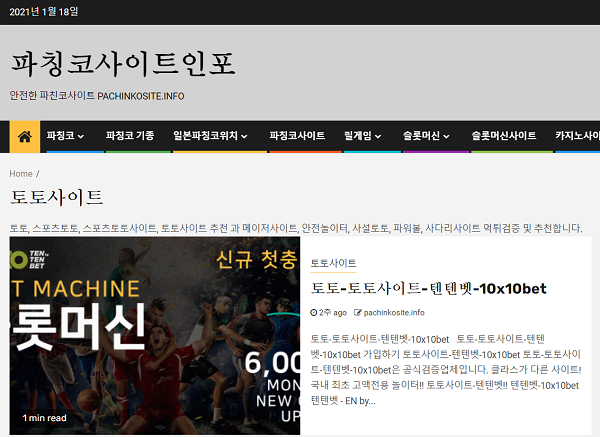This screenshot has height=437, width=600.
Task: Open the 토토사이트 category tag link
Action: point(333,263)
